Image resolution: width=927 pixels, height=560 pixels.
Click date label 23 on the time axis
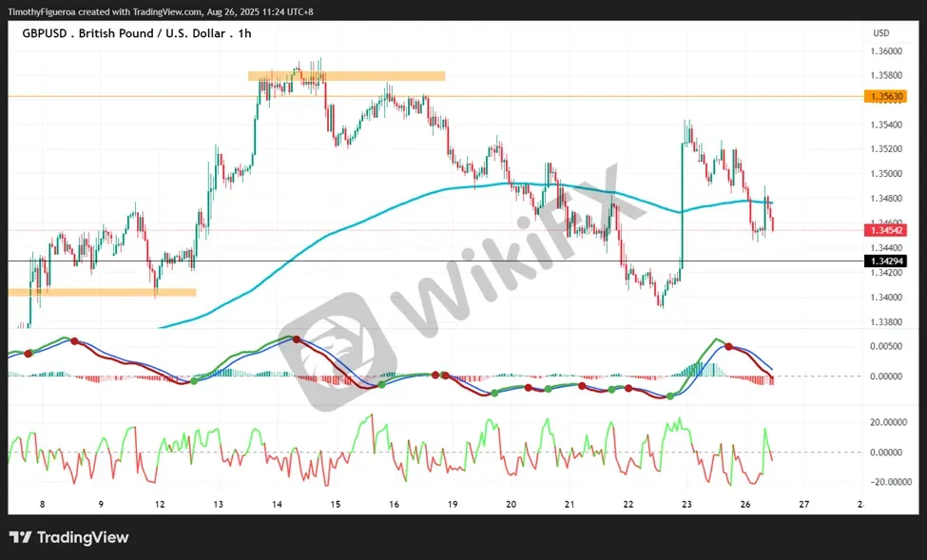686,505
